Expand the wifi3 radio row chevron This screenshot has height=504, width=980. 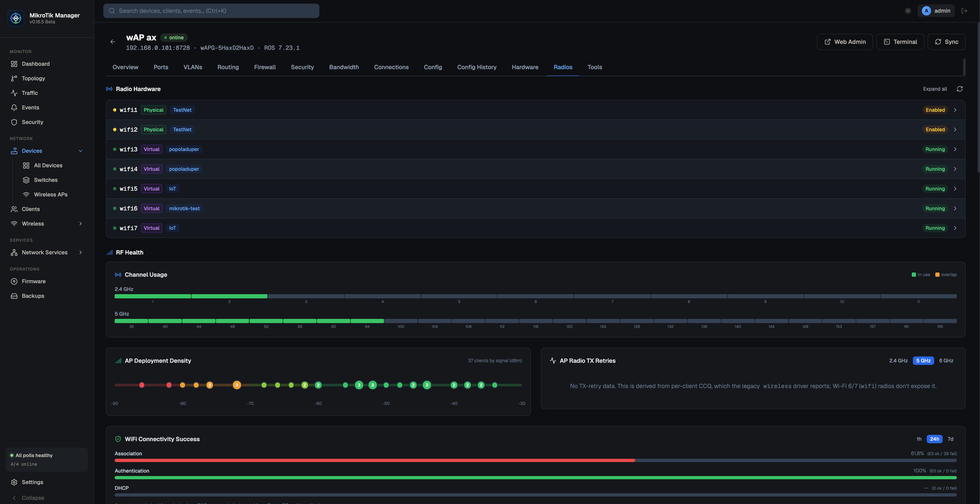[x=955, y=150]
